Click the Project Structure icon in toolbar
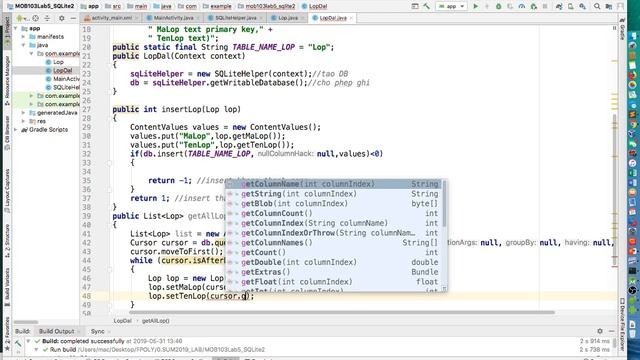Image resolution: width=640 pixels, height=360 pixels. (609, 6)
